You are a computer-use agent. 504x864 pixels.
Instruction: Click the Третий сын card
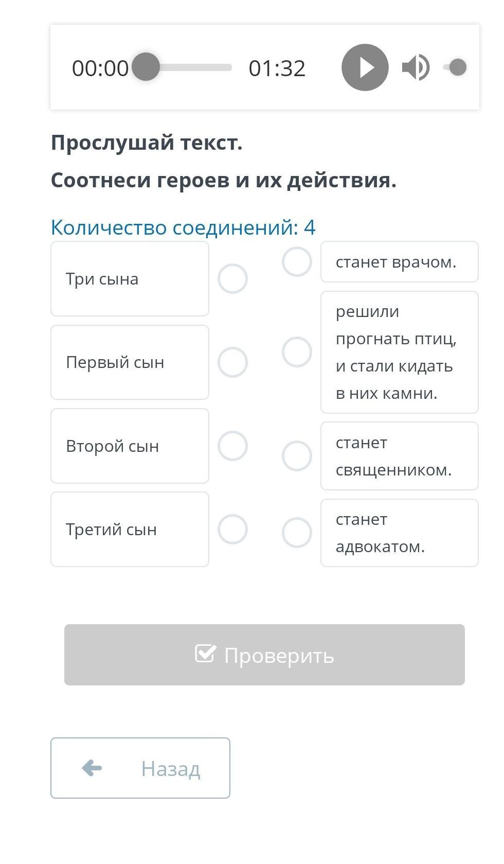pyautogui.click(x=130, y=530)
